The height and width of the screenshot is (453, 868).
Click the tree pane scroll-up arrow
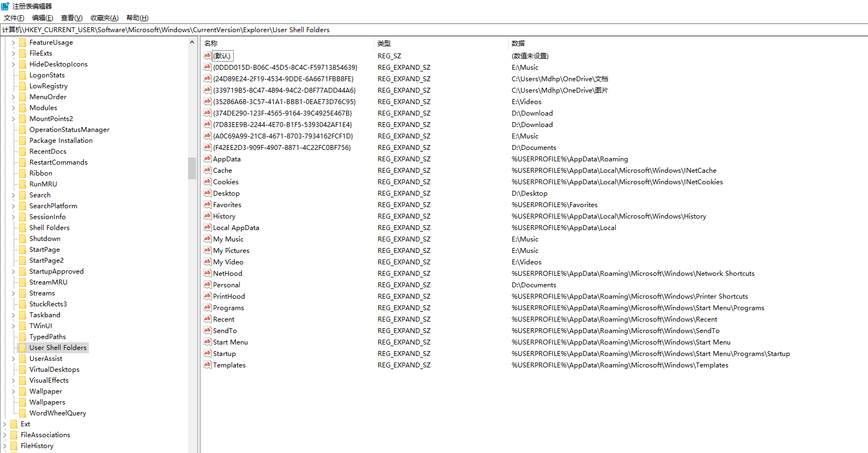click(x=192, y=42)
